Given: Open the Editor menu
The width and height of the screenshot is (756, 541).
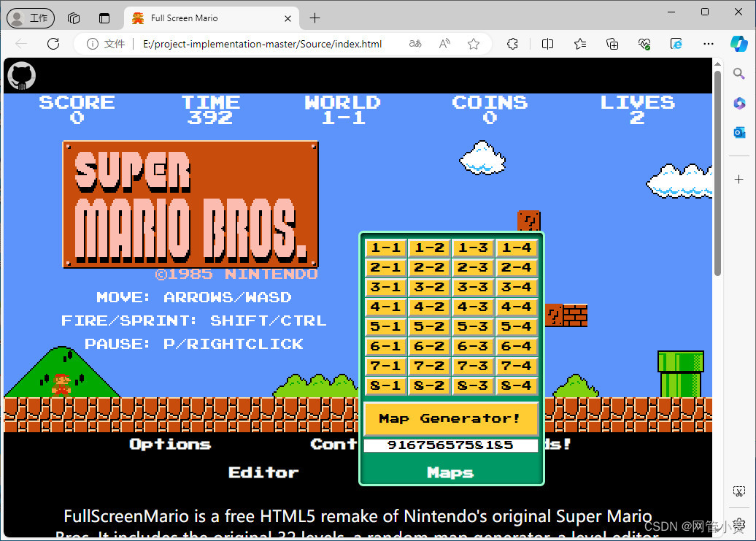Looking at the screenshot, I should (263, 472).
